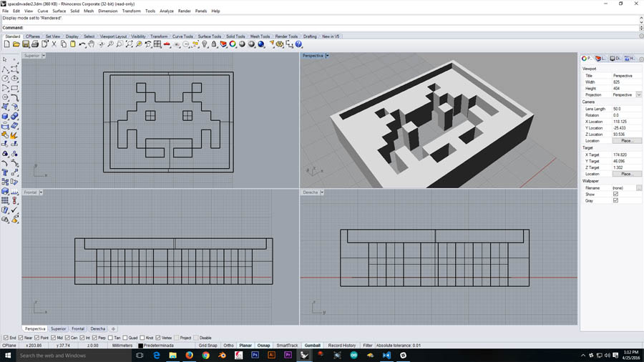Click the blue Help question mark icon
The height and width of the screenshot is (362, 644).
click(x=298, y=44)
